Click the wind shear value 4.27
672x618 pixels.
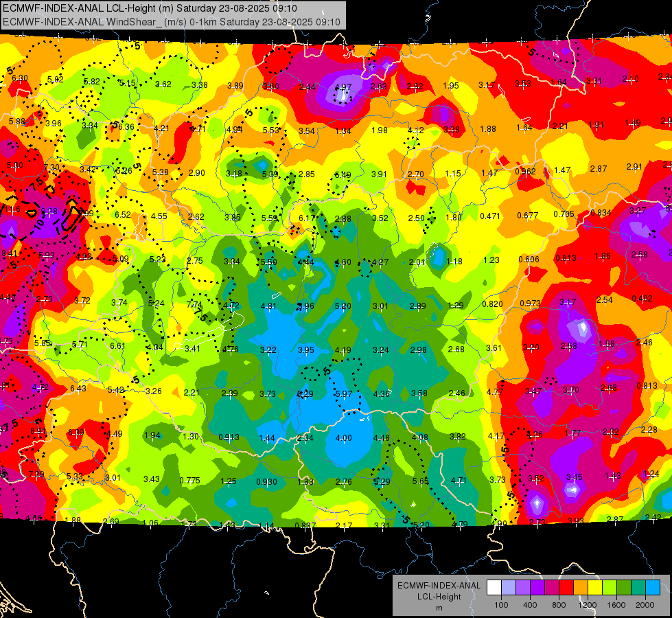pos(380,262)
